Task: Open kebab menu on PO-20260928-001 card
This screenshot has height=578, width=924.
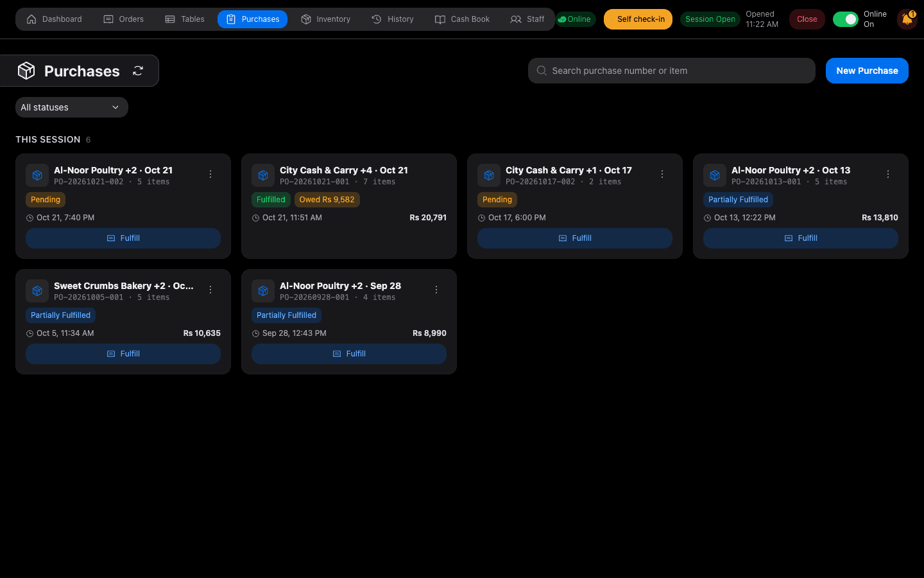Action: [436, 290]
